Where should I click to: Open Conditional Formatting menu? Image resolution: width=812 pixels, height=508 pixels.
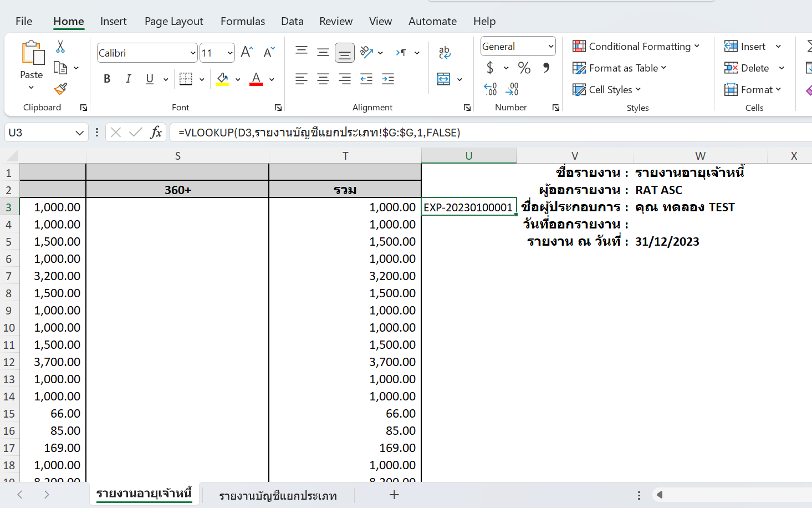pyautogui.click(x=636, y=47)
